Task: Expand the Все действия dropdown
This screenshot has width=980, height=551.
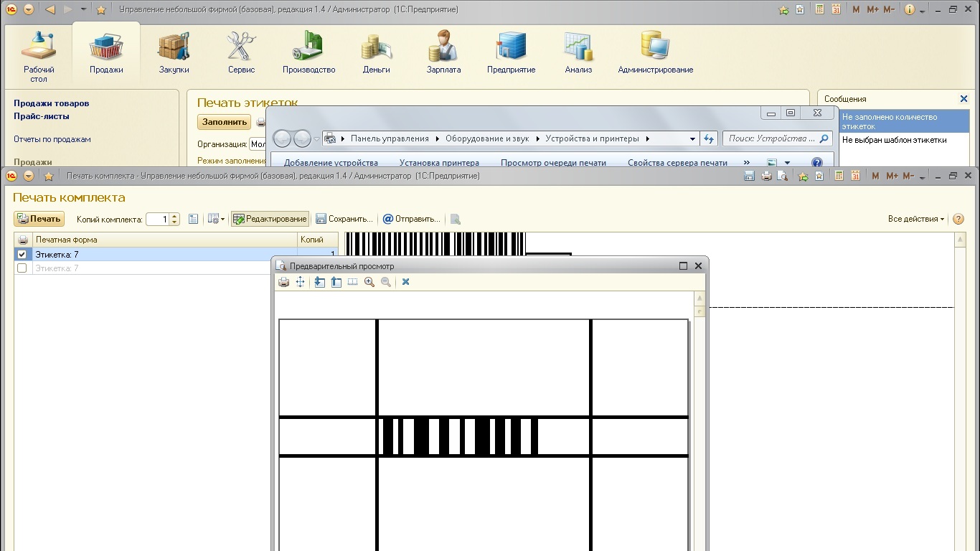Action: tap(916, 219)
